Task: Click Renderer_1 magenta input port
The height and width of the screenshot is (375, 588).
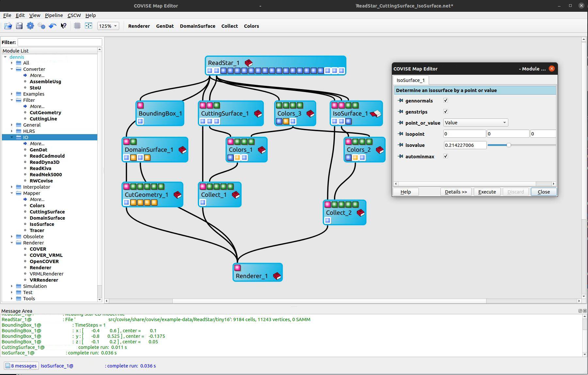Action: pyautogui.click(x=238, y=268)
